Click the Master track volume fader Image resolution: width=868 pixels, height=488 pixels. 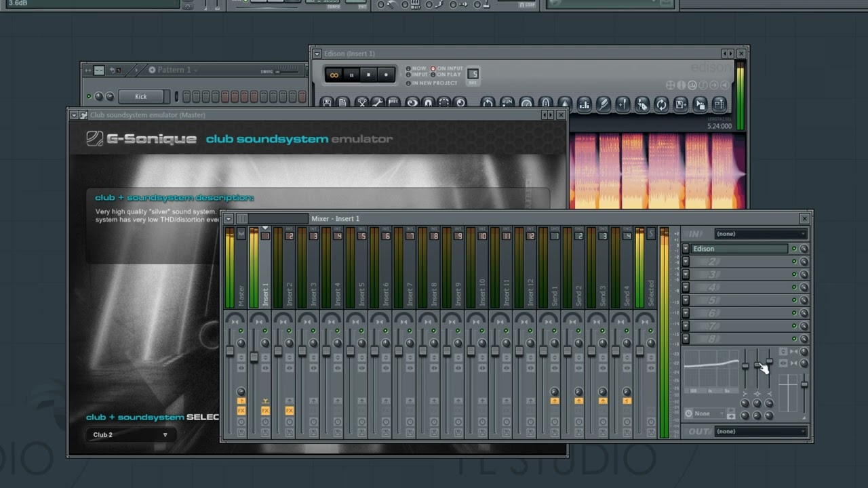230,350
